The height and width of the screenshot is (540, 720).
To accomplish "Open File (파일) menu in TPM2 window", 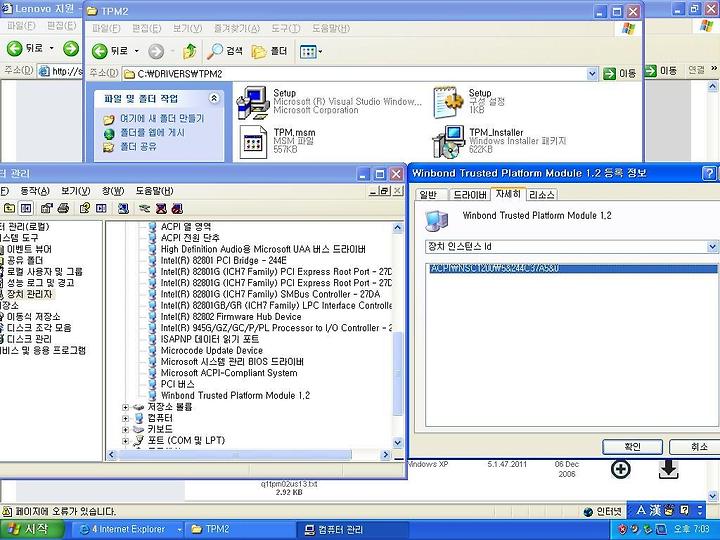I will (x=106, y=28).
